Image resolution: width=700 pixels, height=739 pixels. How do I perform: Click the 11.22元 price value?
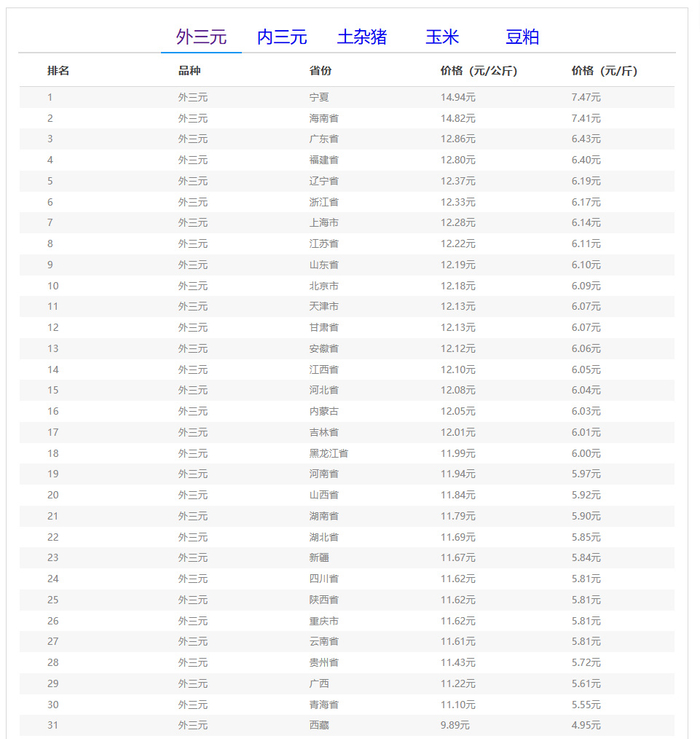click(x=458, y=683)
